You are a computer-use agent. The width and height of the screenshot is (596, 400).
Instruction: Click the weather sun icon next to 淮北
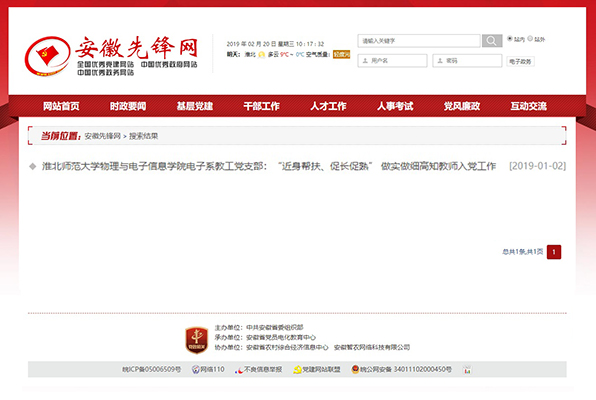pos(262,55)
